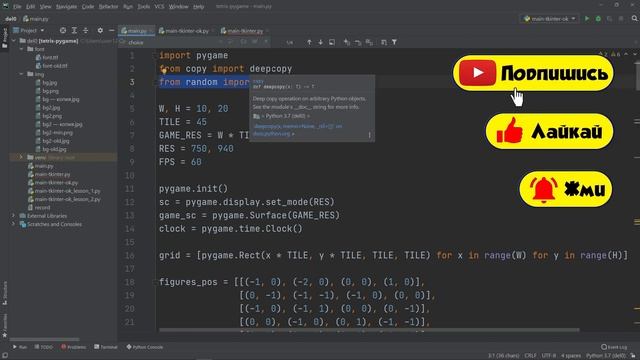
Task: Select main-tkinter-ok_lesson_1.py in project tree
Action: pyautogui.click(x=67, y=191)
